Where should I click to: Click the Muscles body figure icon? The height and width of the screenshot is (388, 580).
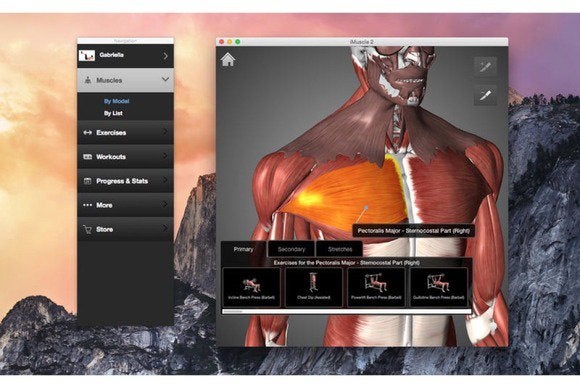(88, 80)
